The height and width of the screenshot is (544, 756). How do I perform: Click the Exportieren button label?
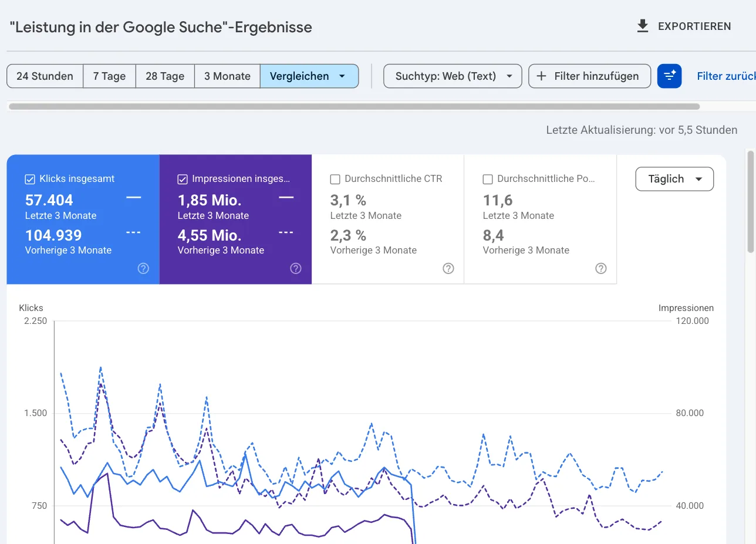click(694, 26)
